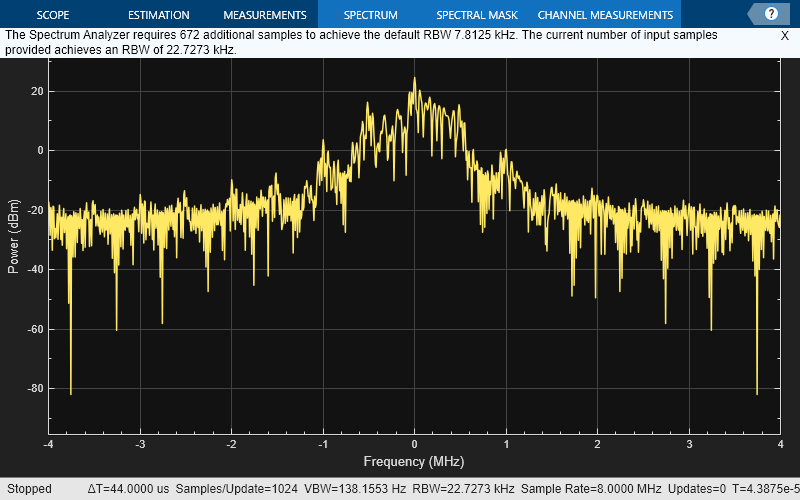Click the Power (dBm) axis label

coord(13,236)
